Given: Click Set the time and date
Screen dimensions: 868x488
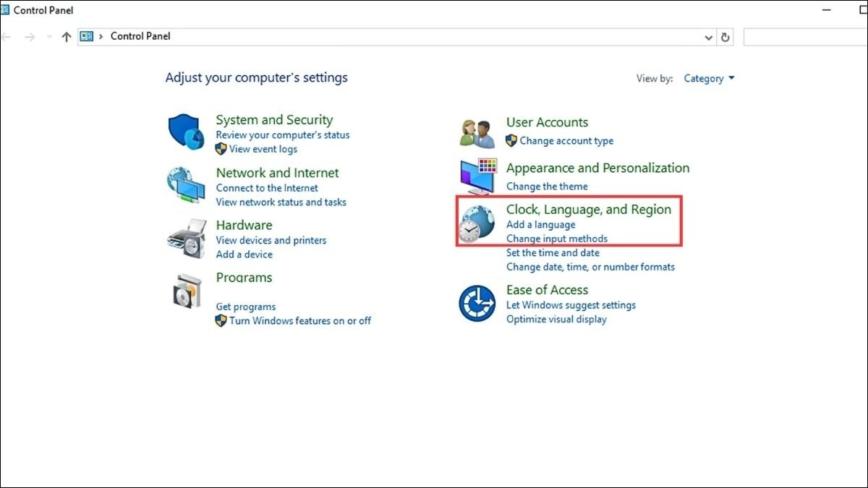Looking at the screenshot, I should click(553, 253).
